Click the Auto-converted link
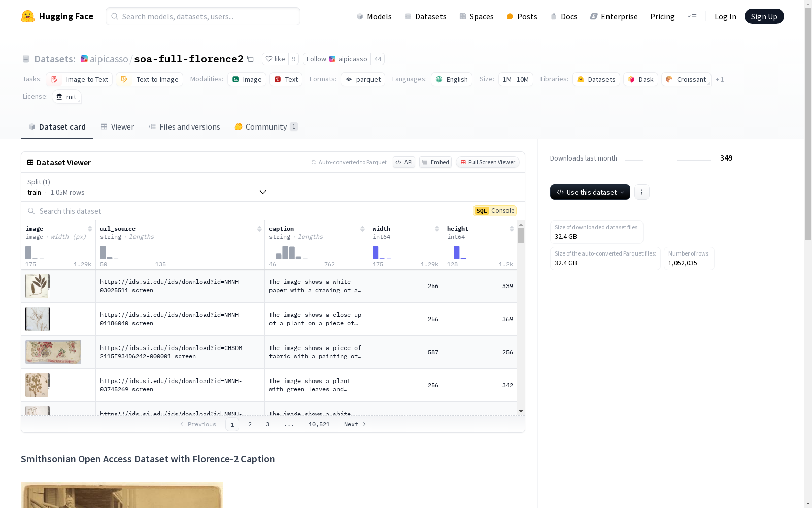Image resolution: width=812 pixels, height=508 pixels. (x=339, y=162)
